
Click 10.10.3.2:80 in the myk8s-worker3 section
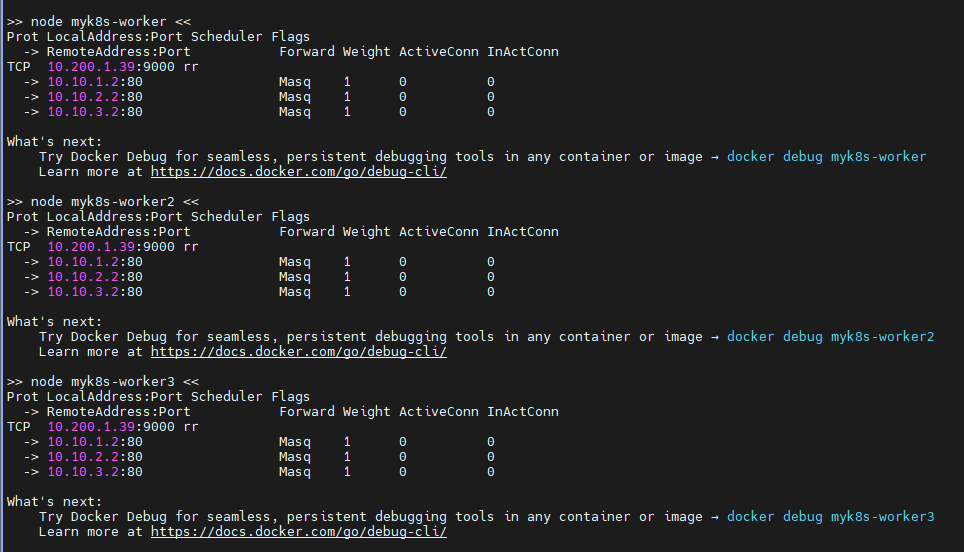(x=95, y=472)
